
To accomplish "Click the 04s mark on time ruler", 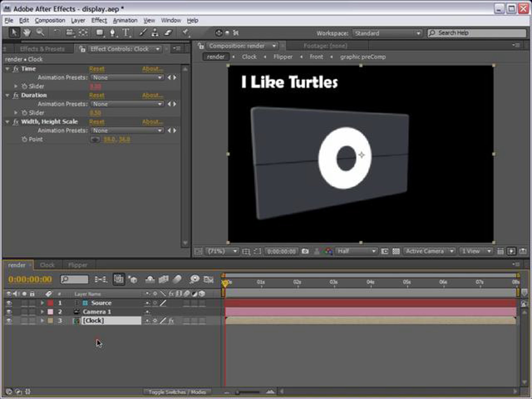I will pyautogui.click(x=370, y=282).
